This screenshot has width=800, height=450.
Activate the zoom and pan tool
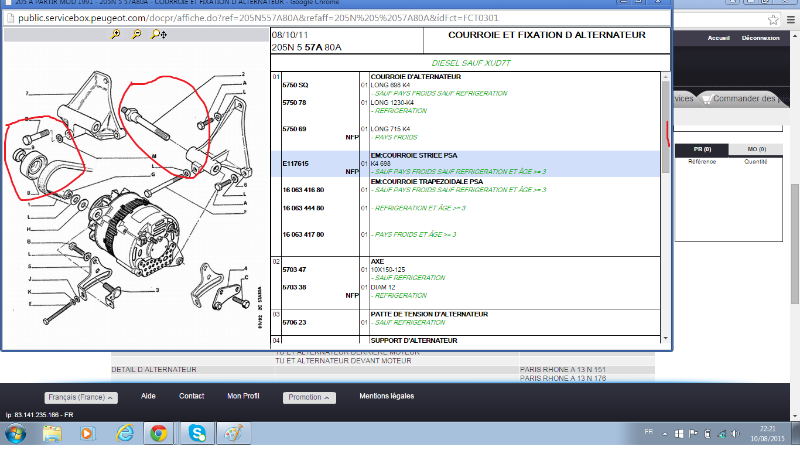(159, 34)
